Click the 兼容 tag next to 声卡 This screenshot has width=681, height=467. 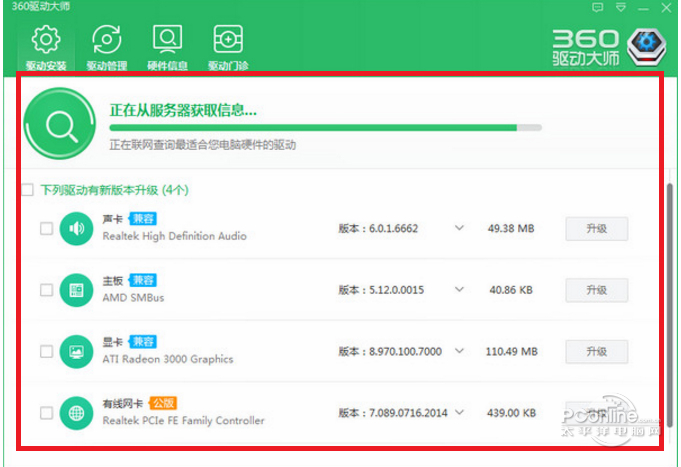143,219
